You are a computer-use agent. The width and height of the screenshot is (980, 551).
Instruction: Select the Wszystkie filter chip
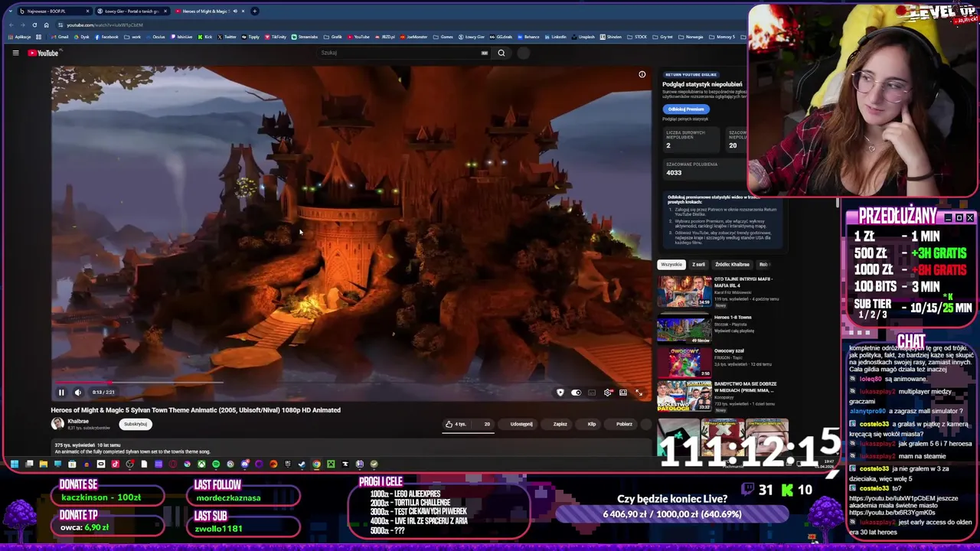click(671, 265)
